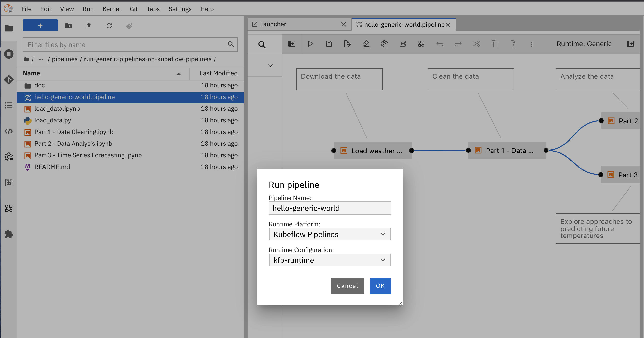Open the Runtimes gear icon in toolbar
The height and width of the screenshot is (338, 644).
pos(384,44)
